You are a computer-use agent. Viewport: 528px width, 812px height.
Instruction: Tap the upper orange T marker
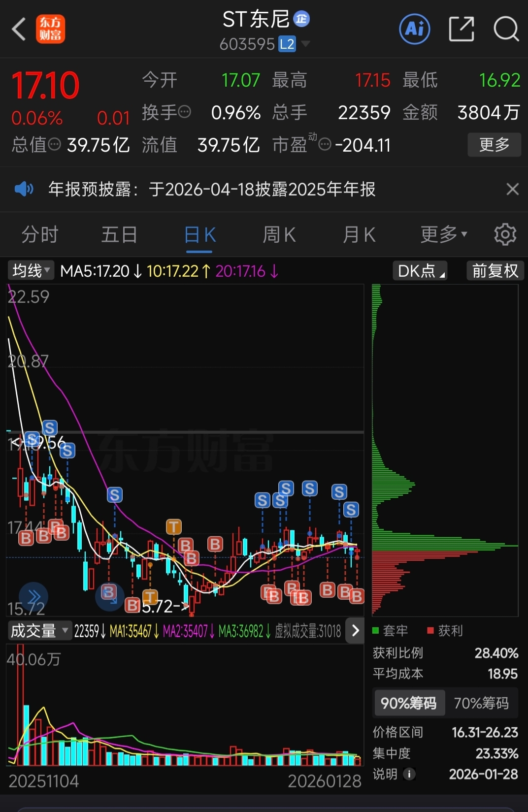click(173, 527)
